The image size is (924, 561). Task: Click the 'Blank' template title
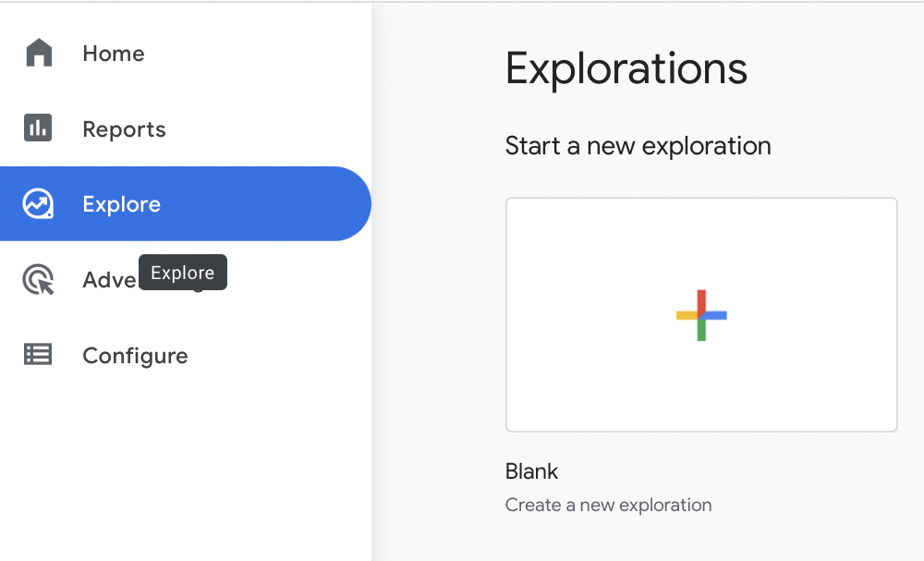click(x=531, y=471)
